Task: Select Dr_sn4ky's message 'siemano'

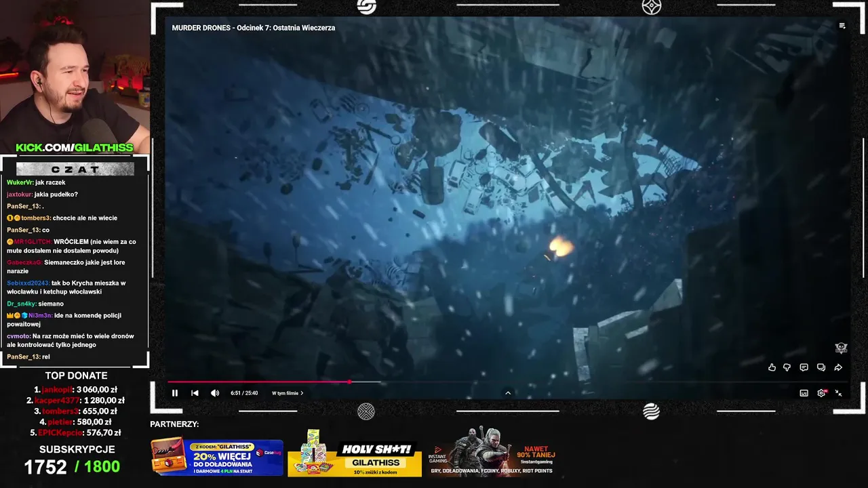Action: click(x=35, y=304)
